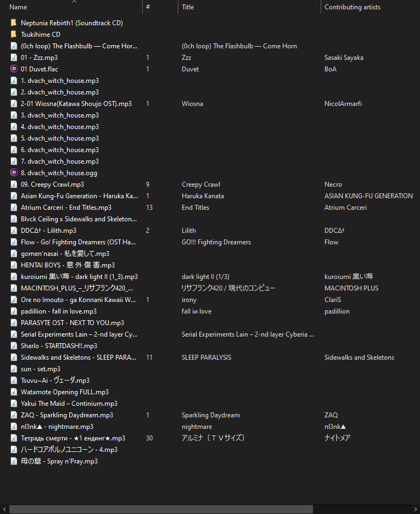
Task: Click the sun - set.mp3 file icon
Action: 14,369
